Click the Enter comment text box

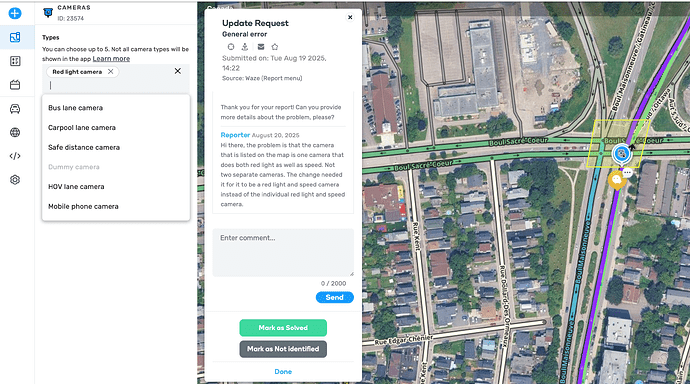(x=283, y=252)
